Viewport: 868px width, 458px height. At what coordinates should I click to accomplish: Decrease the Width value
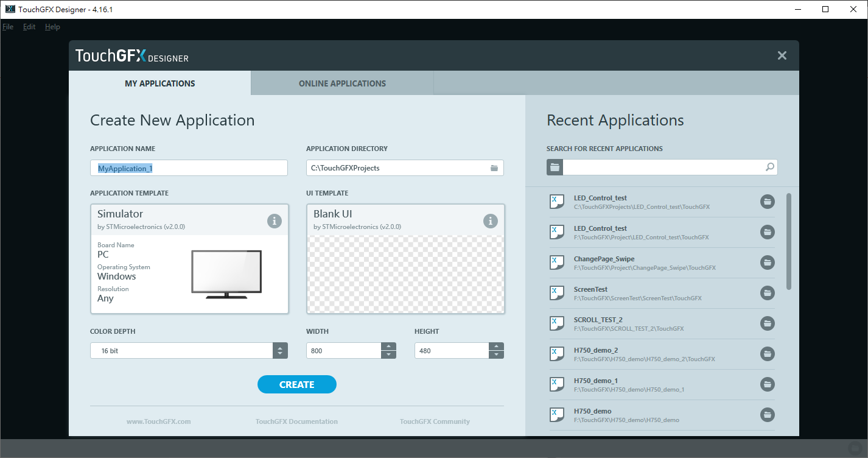[388, 354]
